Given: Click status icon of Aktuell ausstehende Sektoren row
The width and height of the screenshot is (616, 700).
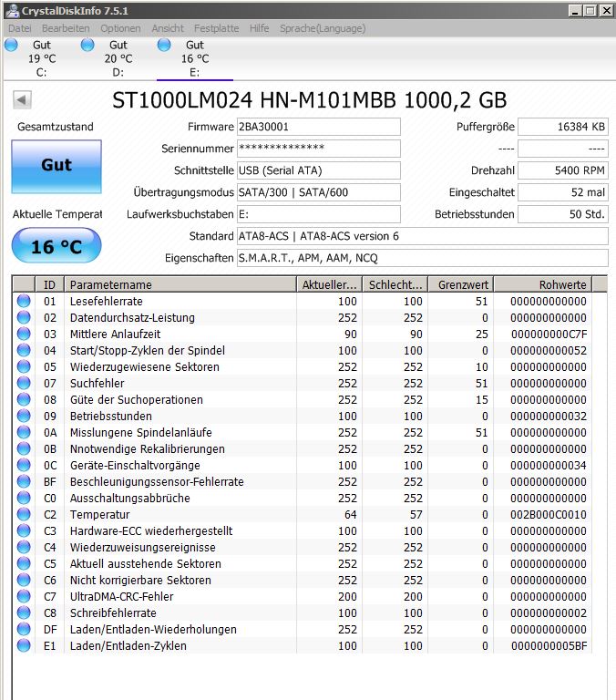Looking at the screenshot, I should click(x=24, y=564).
